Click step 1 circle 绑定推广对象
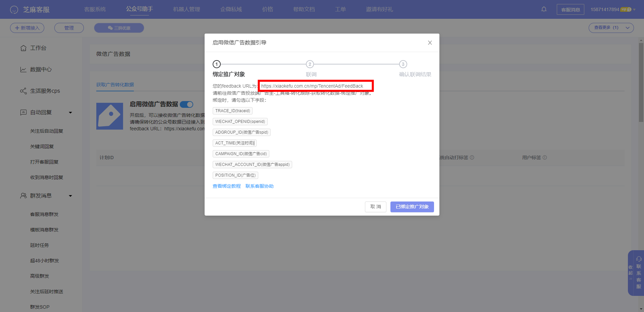The image size is (644, 312). click(217, 64)
